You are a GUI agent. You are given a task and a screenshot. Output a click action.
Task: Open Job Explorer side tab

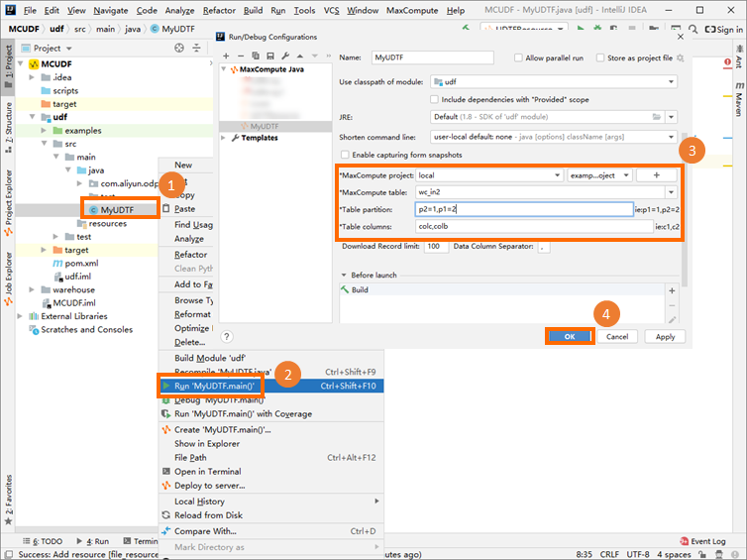[x=8, y=279]
